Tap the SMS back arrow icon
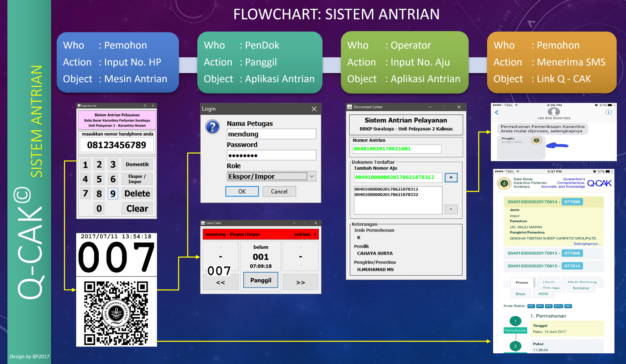The width and height of the screenshot is (626, 364). click(x=497, y=112)
